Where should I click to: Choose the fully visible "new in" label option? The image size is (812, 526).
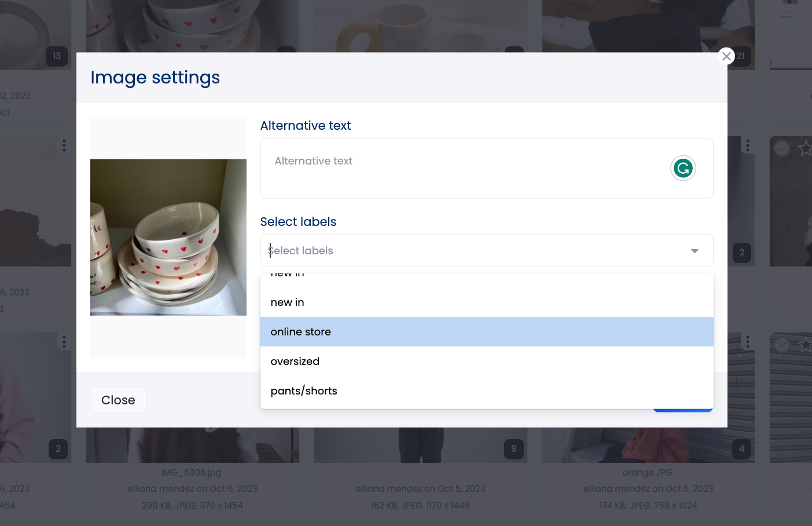tap(487, 302)
